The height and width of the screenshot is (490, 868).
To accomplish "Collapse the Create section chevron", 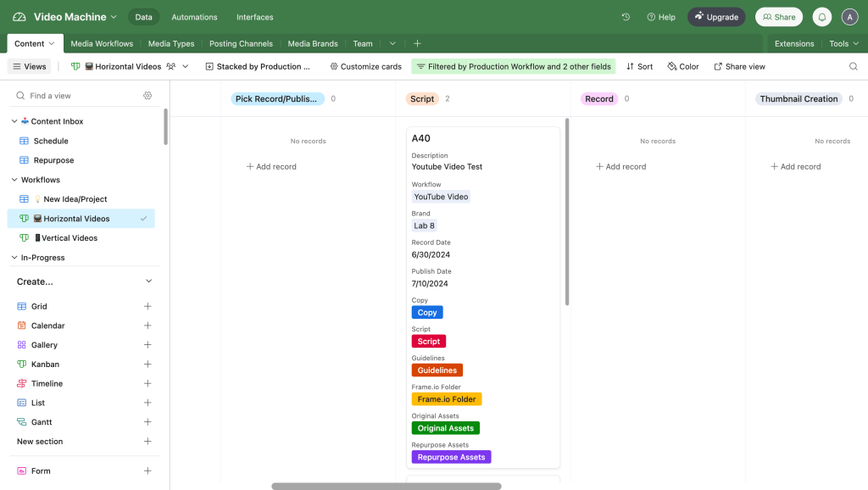I will (x=148, y=281).
